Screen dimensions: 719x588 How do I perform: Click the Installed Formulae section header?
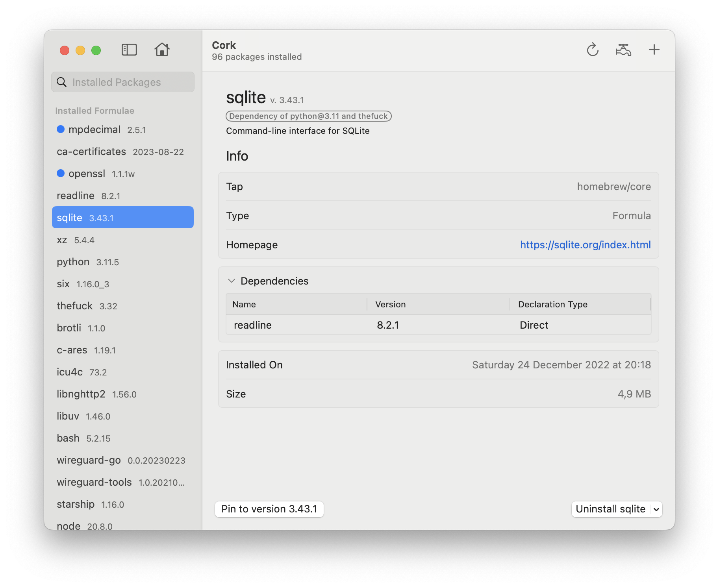tap(95, 111)
